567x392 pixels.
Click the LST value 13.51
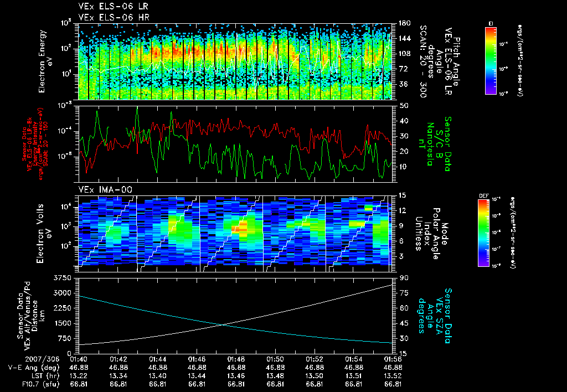click(x=354, y=376)
